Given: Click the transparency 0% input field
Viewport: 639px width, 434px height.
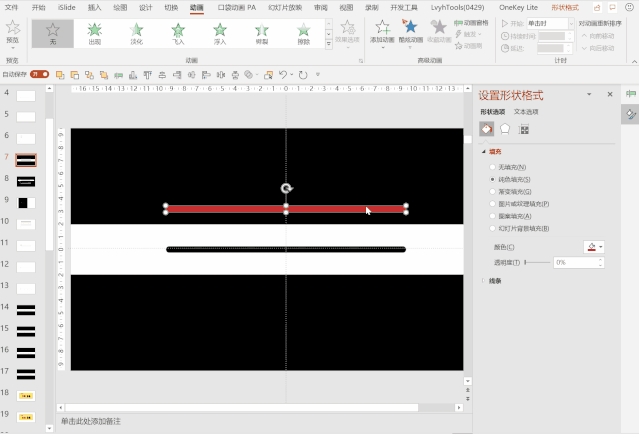Looking at the screenshot, I should click(x=576, y=263).
